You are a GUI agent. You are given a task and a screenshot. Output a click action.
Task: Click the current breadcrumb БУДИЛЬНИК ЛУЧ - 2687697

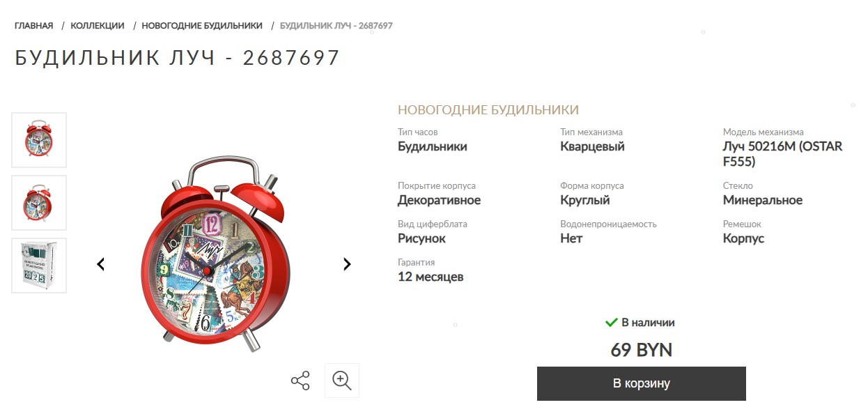click(x=336, y=26)
